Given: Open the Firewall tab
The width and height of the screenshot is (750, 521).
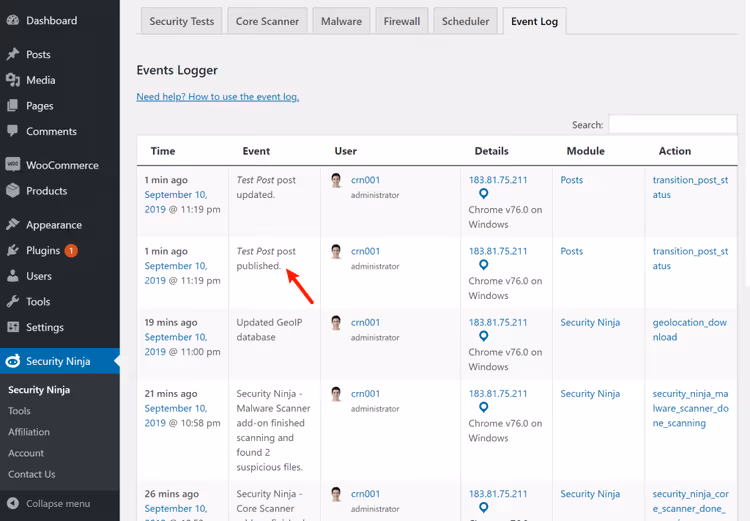Looking at the screenshot, I should 402,21.
